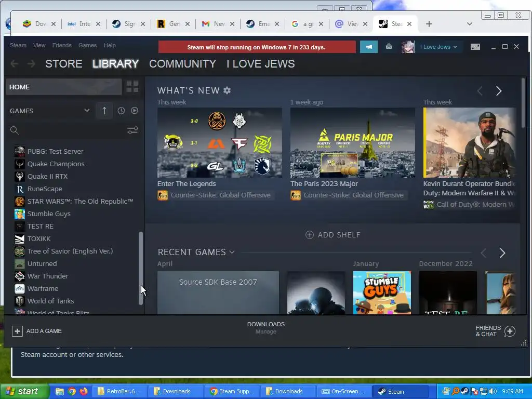Open browser tab list chevron
The height and width of the screenshot is (399, 532).
click(x=470, y=24)
